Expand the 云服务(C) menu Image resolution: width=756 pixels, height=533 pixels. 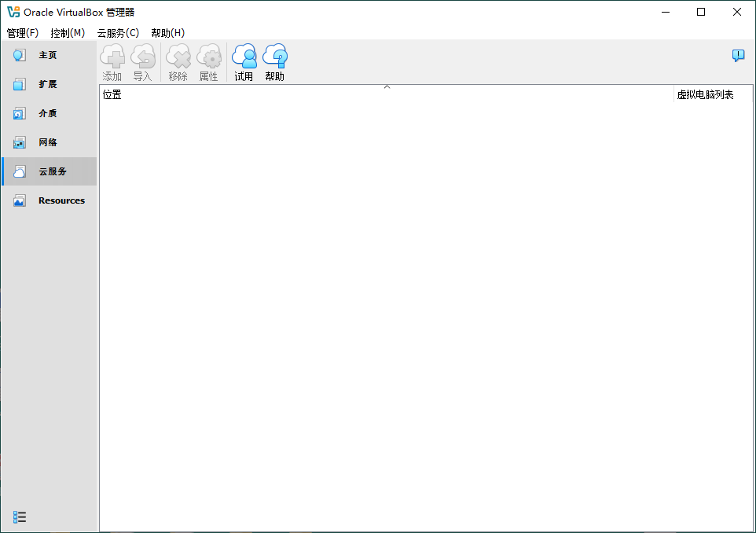pos(118,33)
